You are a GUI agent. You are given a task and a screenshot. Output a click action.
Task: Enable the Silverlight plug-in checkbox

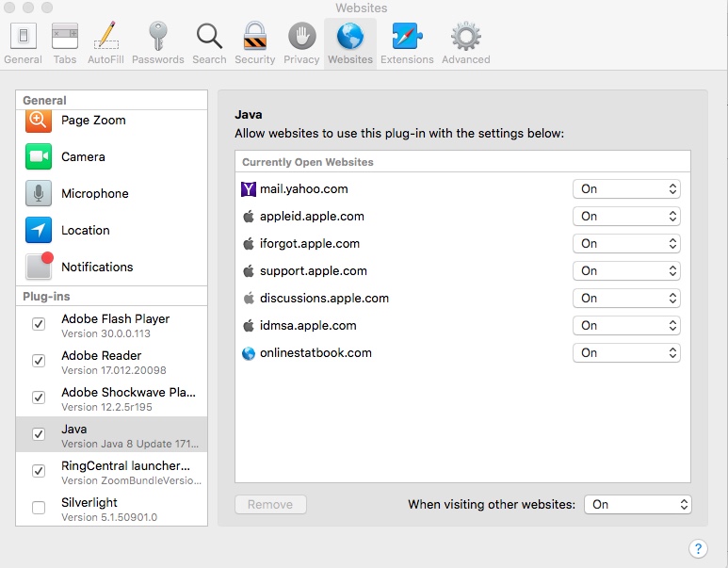click(x=39, y=508)
